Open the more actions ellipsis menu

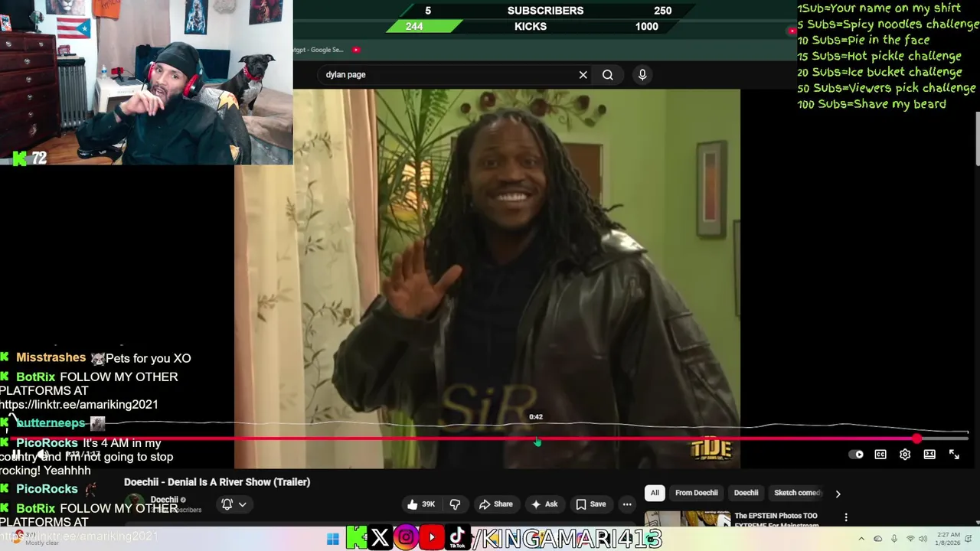click(627, 504)
